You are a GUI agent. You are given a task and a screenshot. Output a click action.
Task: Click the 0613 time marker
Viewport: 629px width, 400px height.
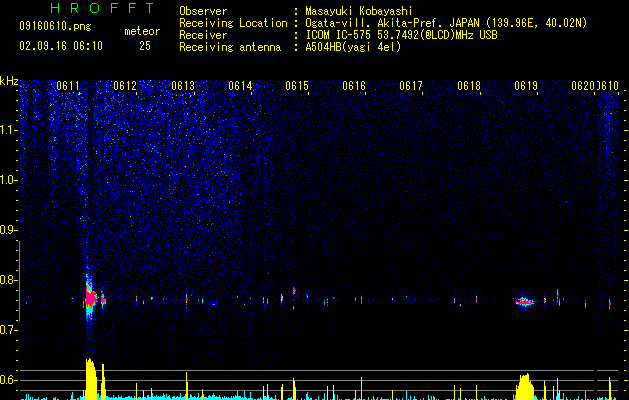(x=183, y=86)
